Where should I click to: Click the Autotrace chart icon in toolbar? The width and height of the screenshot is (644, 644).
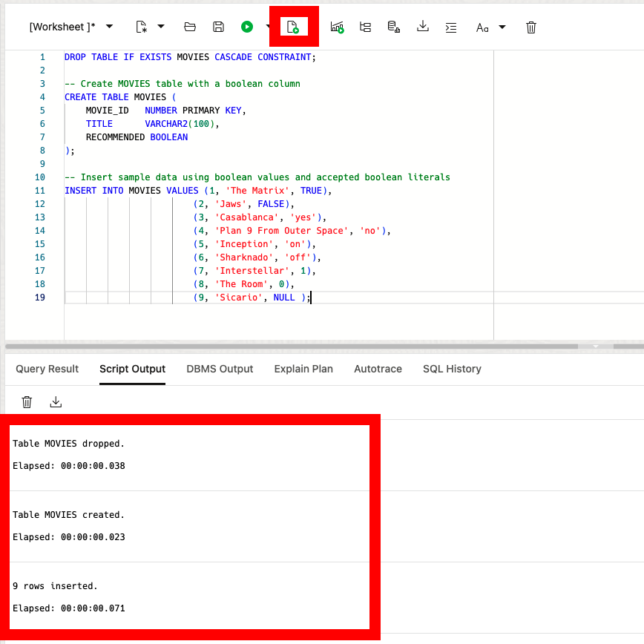[x=338, y=27]
